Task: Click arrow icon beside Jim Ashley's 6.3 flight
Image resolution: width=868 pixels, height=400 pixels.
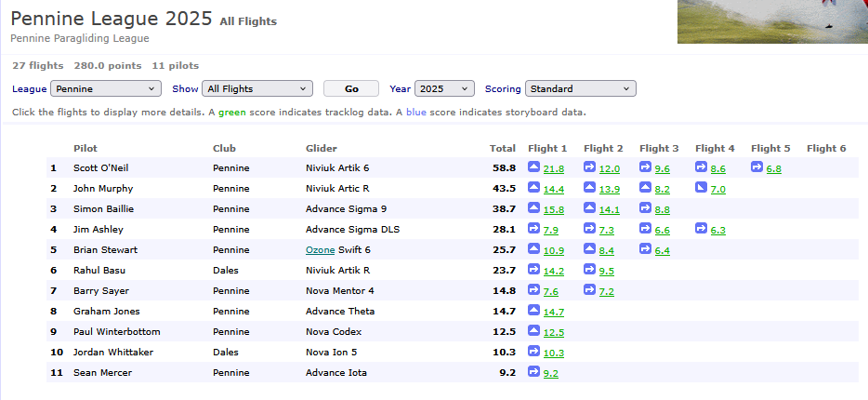Action: 702,229
